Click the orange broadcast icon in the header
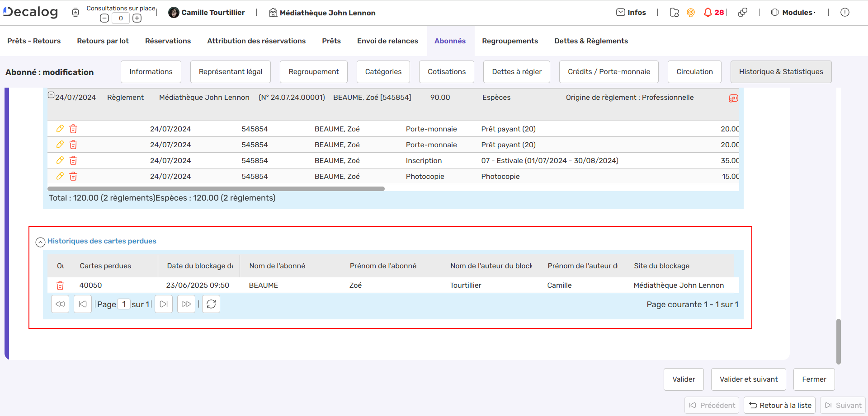 click(690, 13)
